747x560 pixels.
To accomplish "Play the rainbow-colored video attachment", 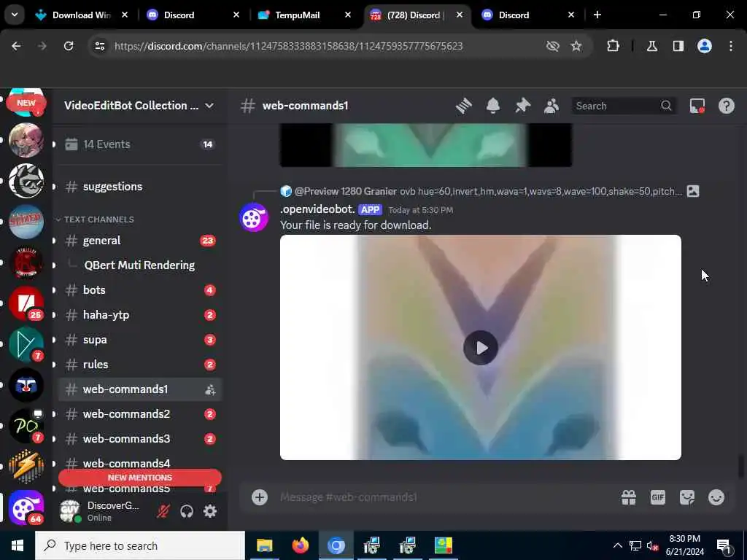I will click(x=481, y=348).
